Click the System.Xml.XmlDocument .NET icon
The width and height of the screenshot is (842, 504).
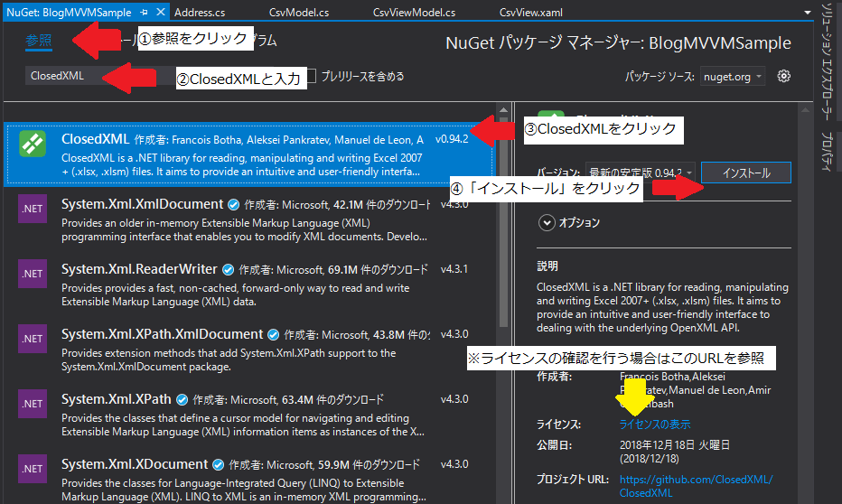(x=33, y=209)
